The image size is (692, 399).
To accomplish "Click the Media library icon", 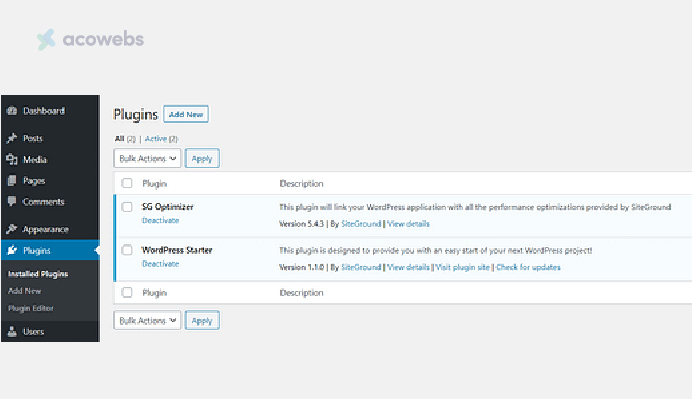I will point(12,159).
